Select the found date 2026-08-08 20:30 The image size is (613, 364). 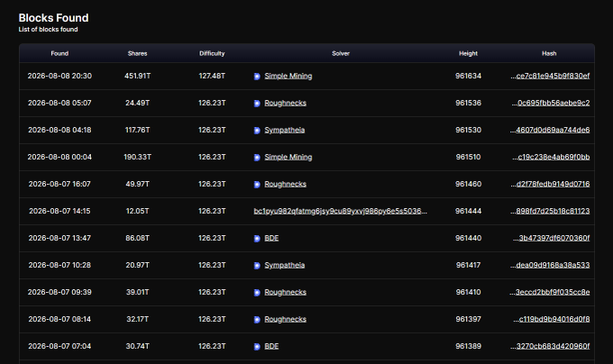tap(59, 76)
